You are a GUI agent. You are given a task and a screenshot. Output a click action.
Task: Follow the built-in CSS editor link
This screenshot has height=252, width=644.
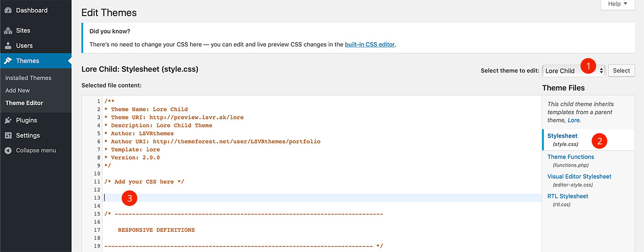click(x=370, y=44)
